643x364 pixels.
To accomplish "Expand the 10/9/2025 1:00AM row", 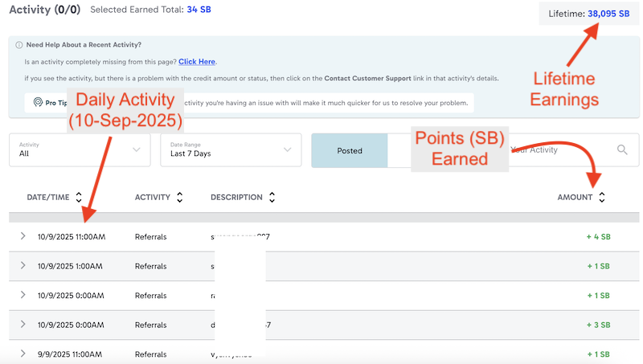I will coord(23,266).
